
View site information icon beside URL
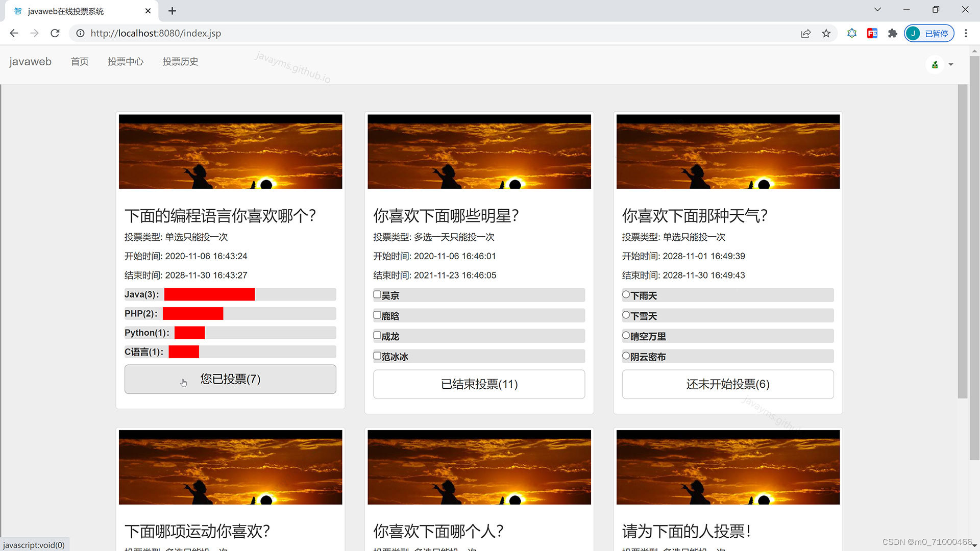coord(80,33)
